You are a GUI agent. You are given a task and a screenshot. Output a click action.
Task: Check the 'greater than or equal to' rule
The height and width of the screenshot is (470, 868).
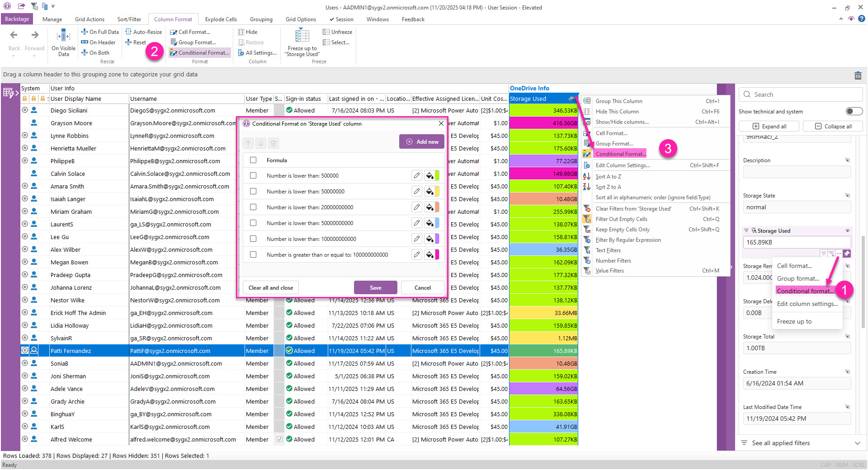pyautogui.click(x=253, y=255)
